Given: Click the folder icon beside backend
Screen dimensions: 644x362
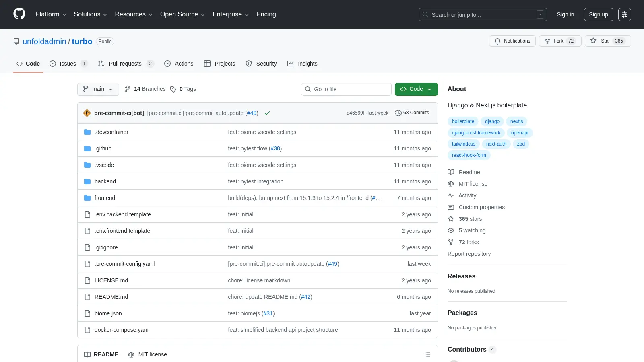Looking at the screenshot, I should pos(87,181).
